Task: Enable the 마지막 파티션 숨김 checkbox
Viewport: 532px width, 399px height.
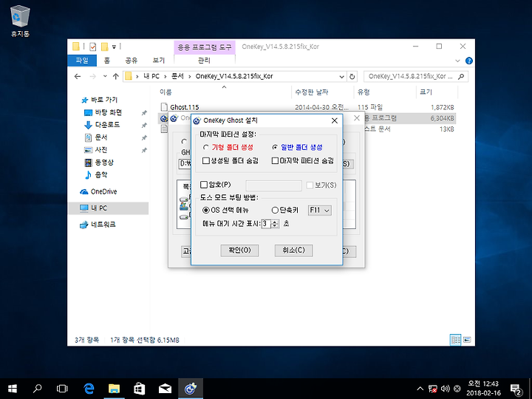Action: pos(275,160)
